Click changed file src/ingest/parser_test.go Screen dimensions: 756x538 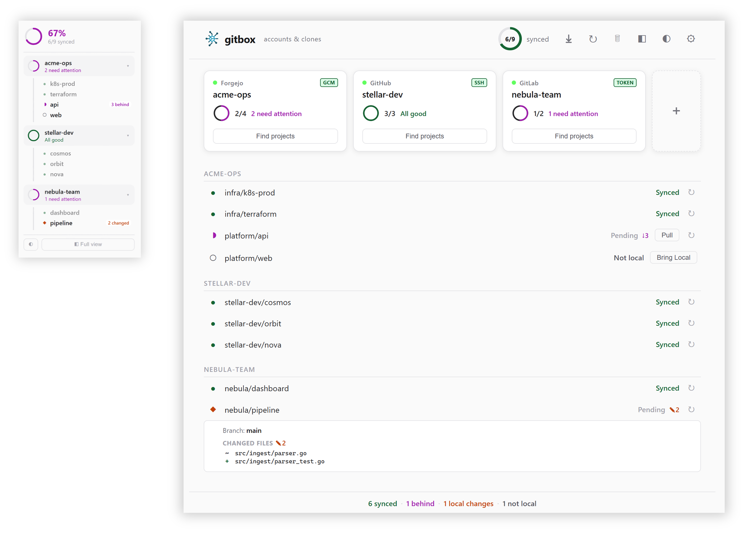tap(280, 461)
